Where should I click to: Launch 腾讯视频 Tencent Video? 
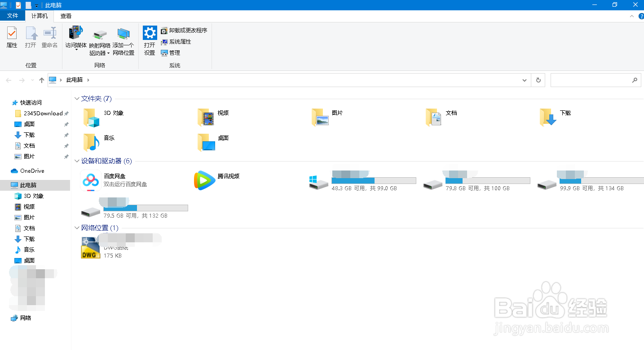(217, 180)
